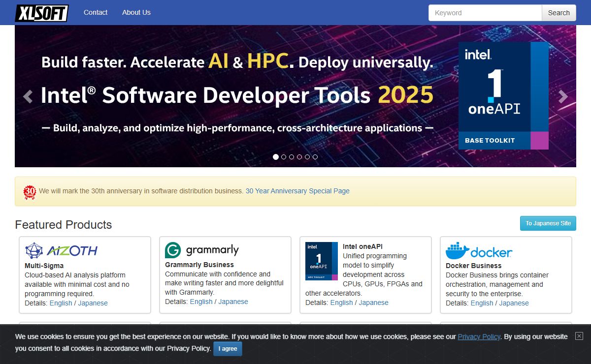Open the About Us page
Screen dimensions: 591x364
tap(136, 12)
